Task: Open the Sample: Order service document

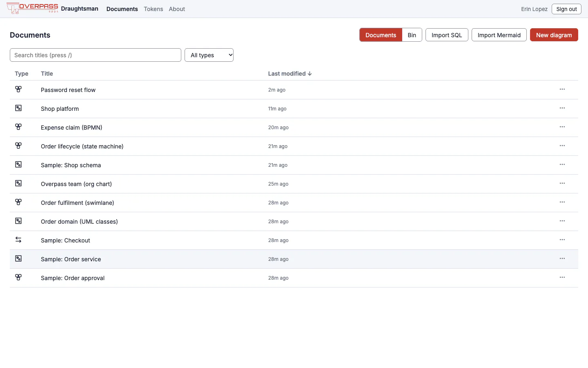Action: click(71, 259)
